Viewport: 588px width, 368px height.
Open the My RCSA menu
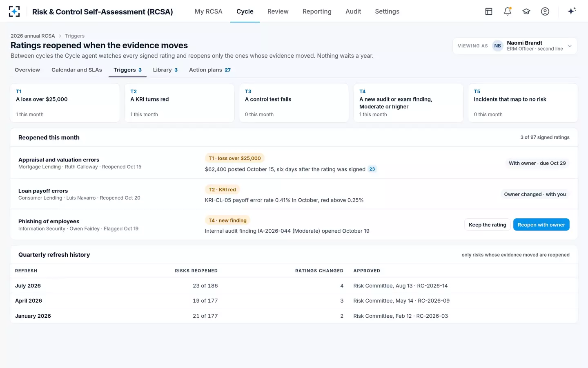[x=209, y=11]
